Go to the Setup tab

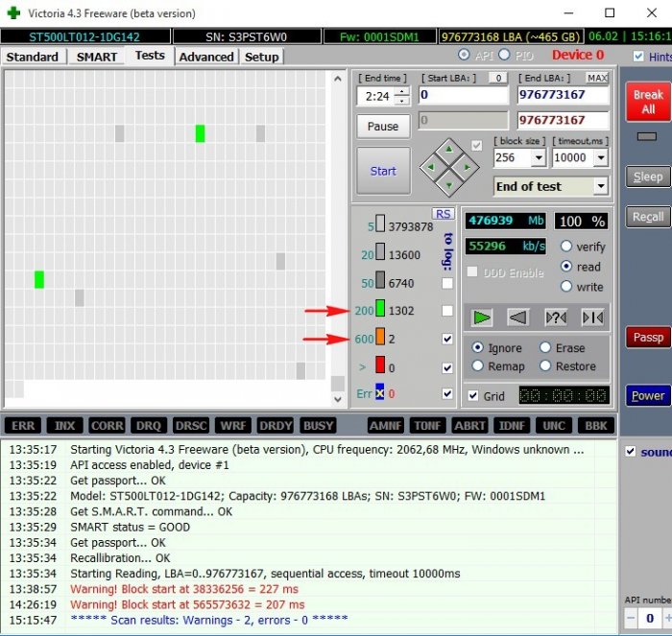[x=261, y=57]
